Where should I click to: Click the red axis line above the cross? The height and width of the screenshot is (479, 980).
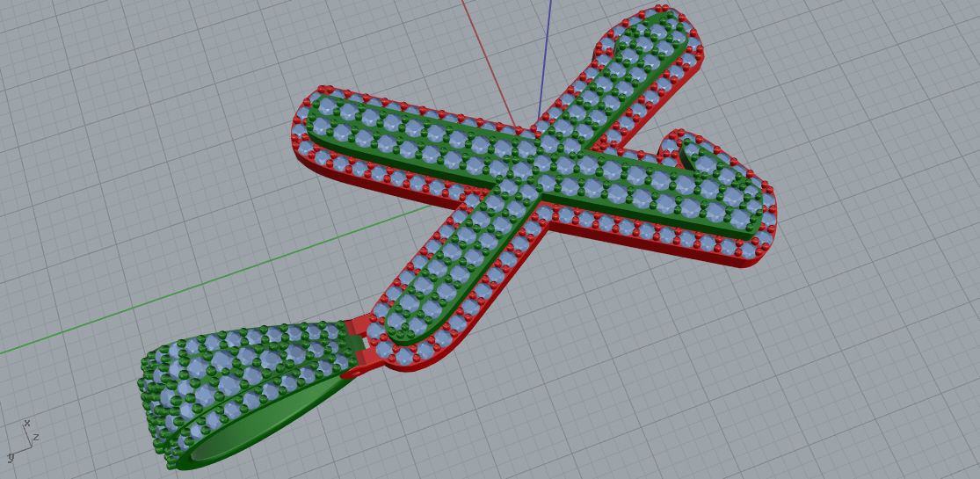pyautogui.click(x=488, y=62)
